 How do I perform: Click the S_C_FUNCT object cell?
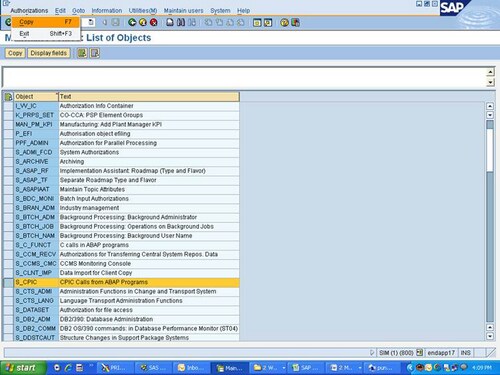click(x=36, y=245)
